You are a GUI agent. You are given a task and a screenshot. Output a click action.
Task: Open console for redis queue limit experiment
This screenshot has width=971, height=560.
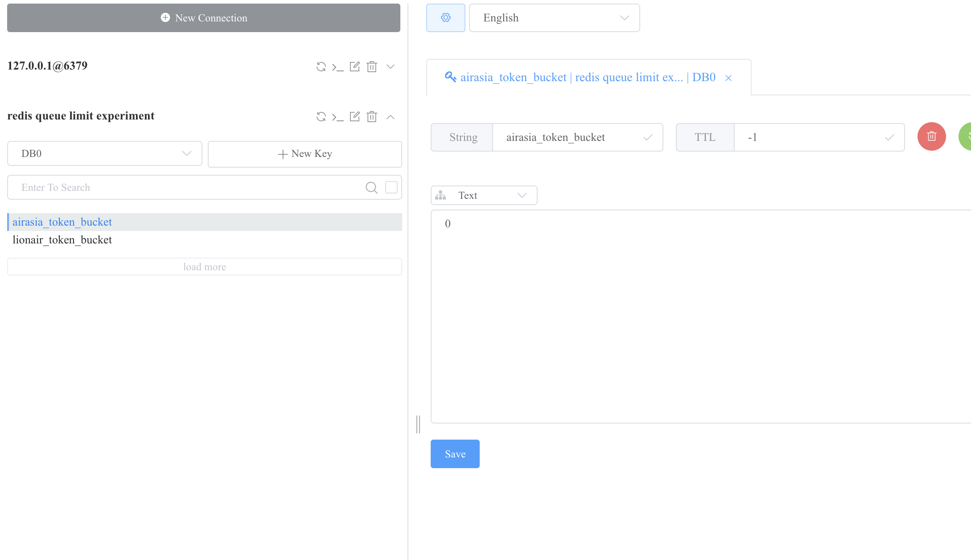(x=337, y=117)
